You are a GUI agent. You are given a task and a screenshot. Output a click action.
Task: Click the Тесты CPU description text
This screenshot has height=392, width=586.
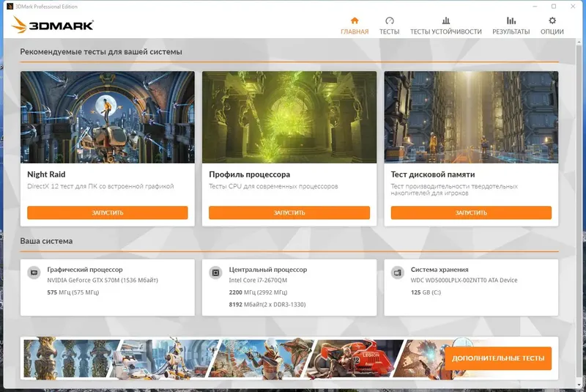(273, 186)
